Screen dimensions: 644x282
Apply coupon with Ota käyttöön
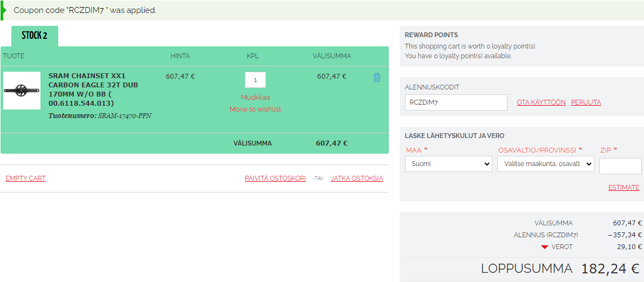(x=541, y=102)
